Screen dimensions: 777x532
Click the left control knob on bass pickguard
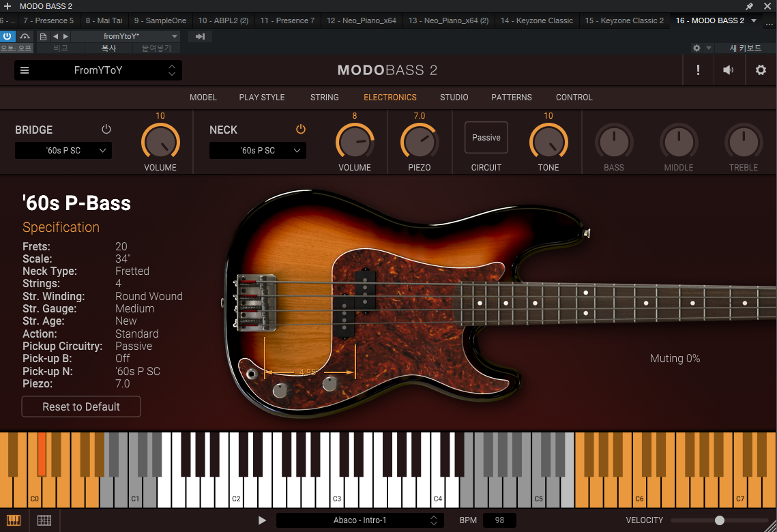point(280,390)
